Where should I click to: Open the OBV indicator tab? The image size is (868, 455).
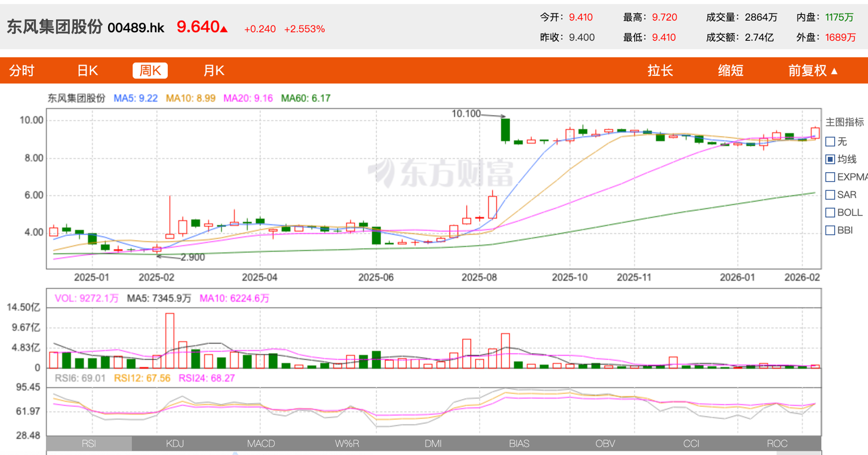605,443
